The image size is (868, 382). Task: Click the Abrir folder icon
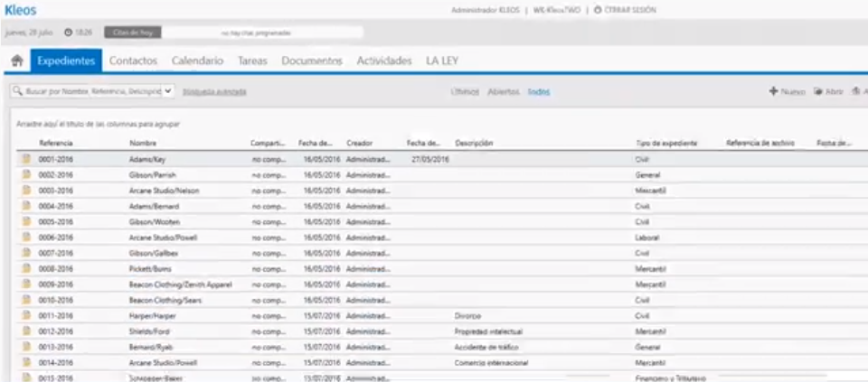click(x=817, y=91)
